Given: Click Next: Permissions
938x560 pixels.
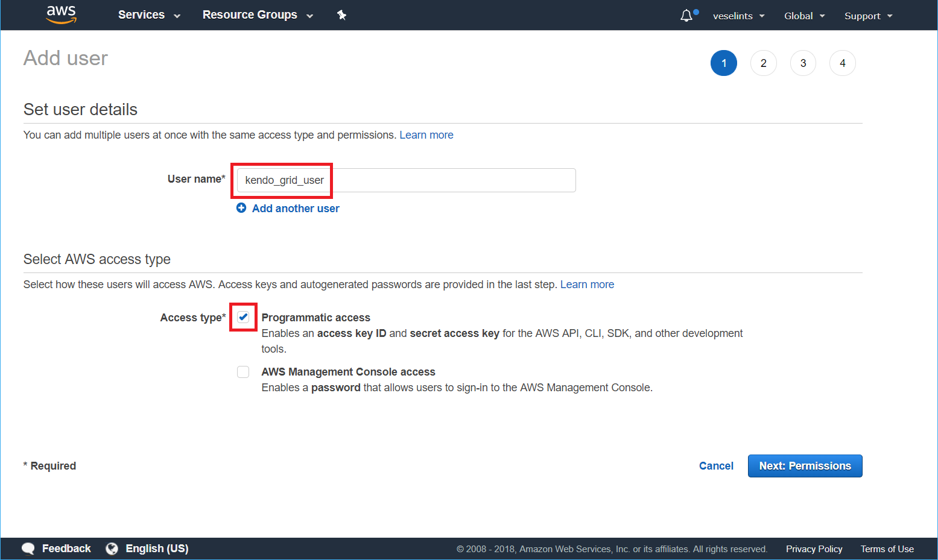Looking at the screenshot, I should 805,465.
